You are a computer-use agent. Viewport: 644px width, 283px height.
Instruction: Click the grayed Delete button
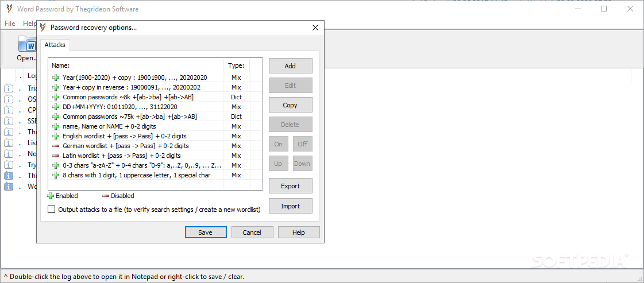click(290, 124)
